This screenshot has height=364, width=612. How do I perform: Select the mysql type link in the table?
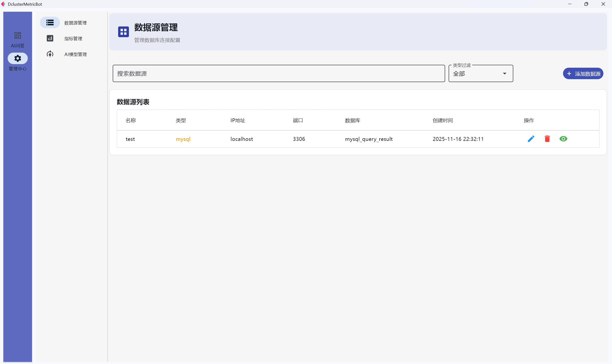tap(183, 139)
